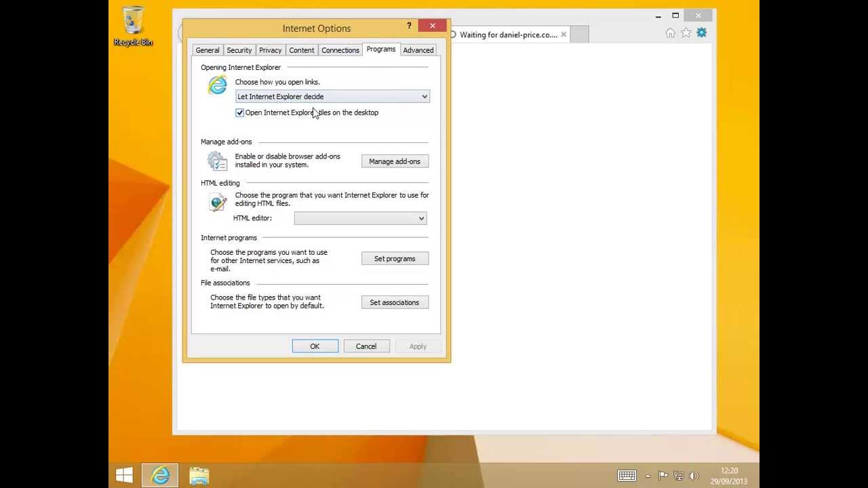This screenshot has height=488, width=868.
Task: Click the network tray icon
Action: tap(679, 476)
